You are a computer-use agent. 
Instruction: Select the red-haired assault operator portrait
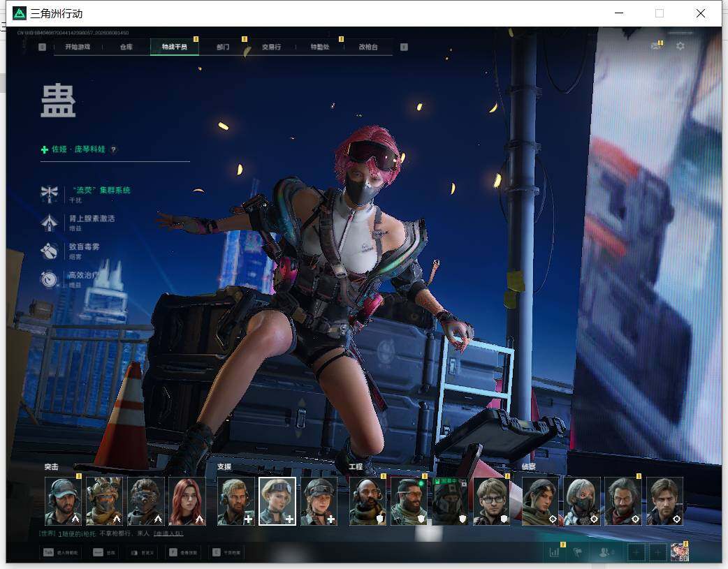point(187,501)
